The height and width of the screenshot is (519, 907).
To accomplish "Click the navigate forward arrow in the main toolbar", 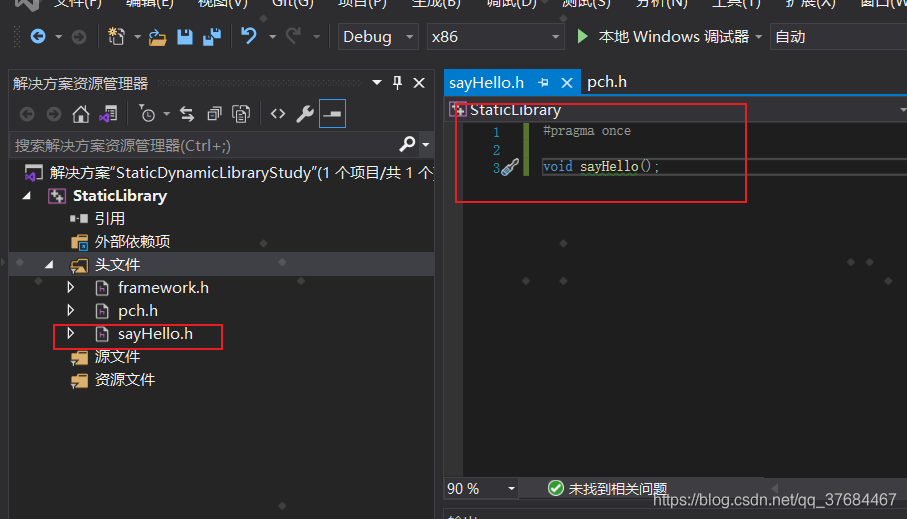I will click(79, 37).
